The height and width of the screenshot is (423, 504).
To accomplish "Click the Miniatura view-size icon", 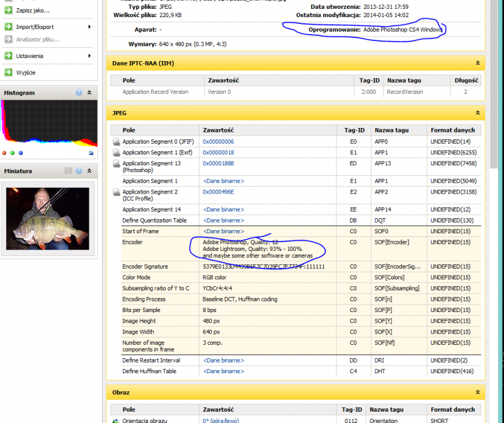I will 68,171.
